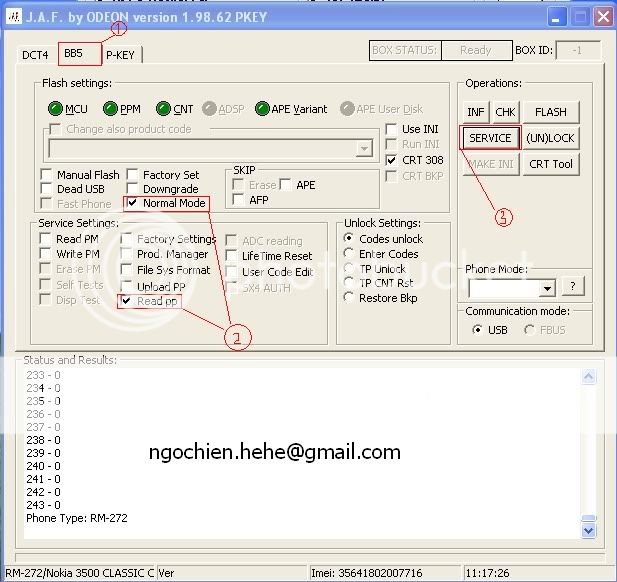Click the APE User Disk indicator

point(347,109)
